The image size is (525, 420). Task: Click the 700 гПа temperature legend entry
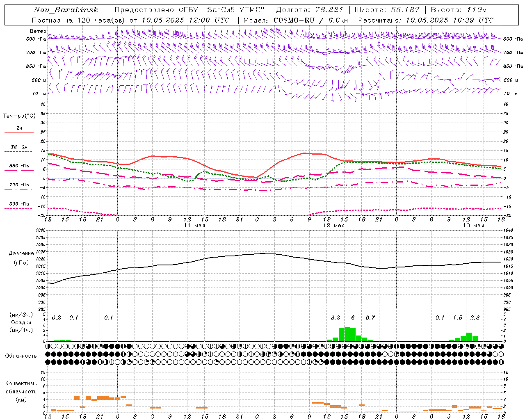[x=19, y=185]
